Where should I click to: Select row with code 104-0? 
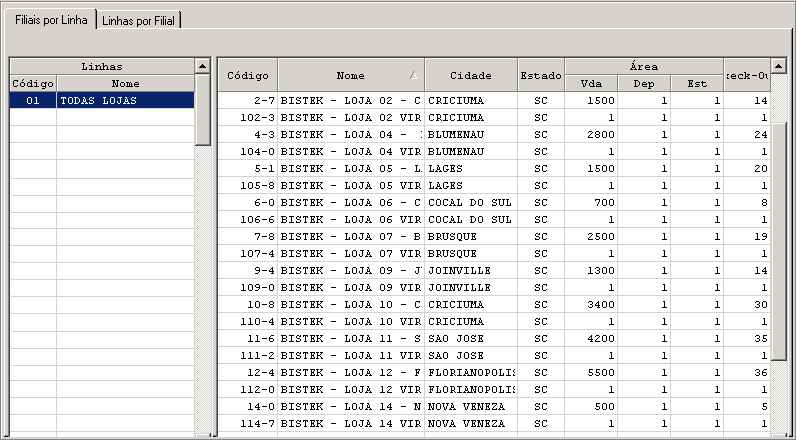[494, 151]
